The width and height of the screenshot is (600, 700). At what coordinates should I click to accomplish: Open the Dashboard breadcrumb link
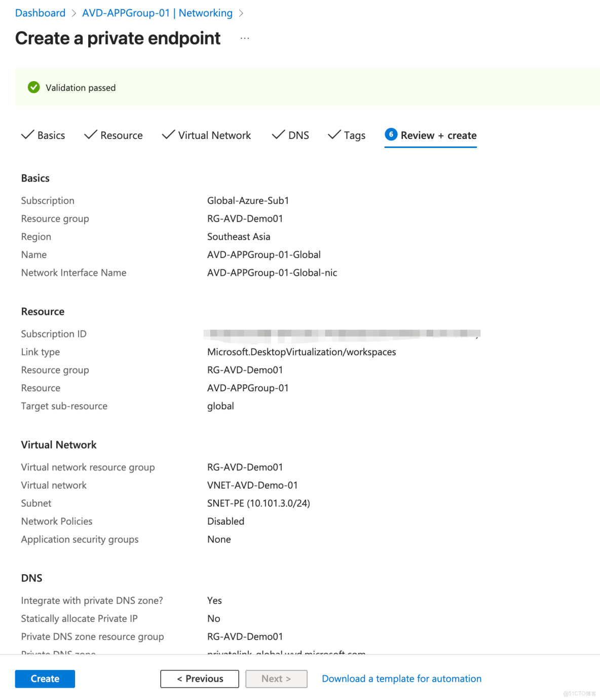tap(40, 13)
